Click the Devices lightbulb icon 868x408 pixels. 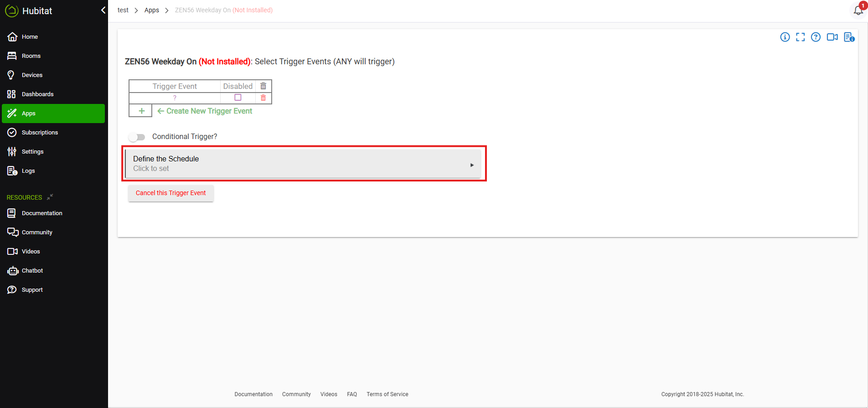tap(11, 75)
